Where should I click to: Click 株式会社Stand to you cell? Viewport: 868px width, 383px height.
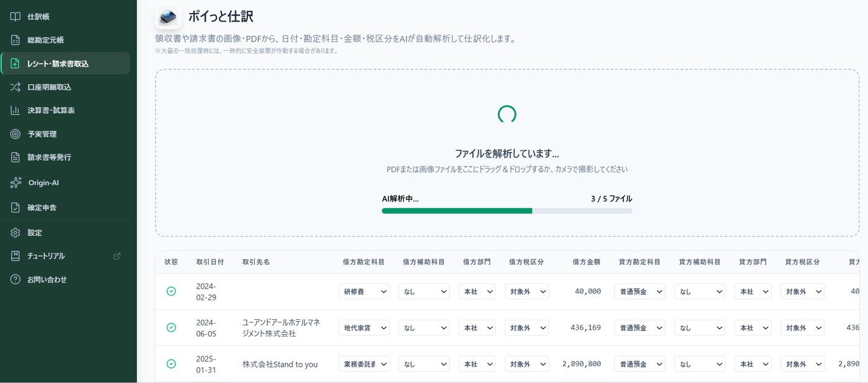(x=280, y=364)
